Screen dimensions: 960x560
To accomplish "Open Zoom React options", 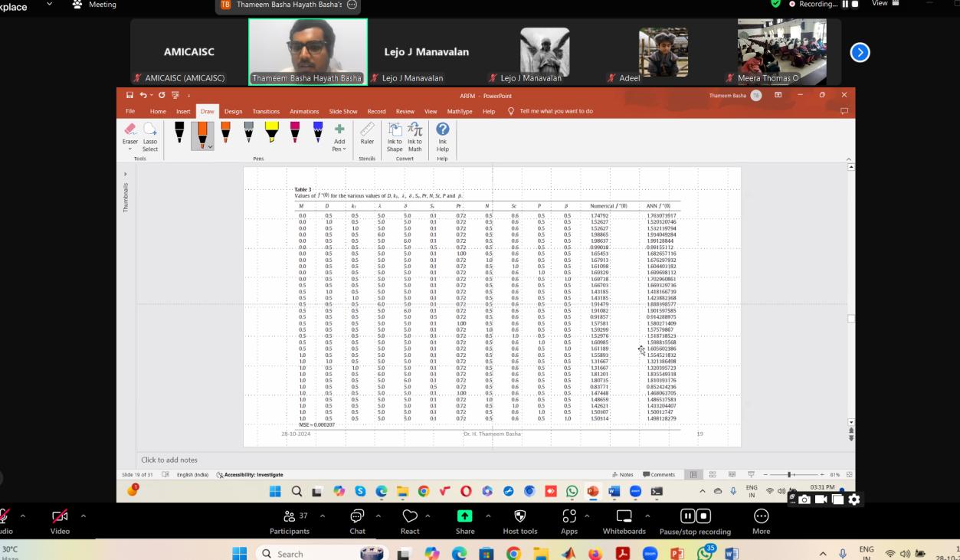I will pos(410,521).
